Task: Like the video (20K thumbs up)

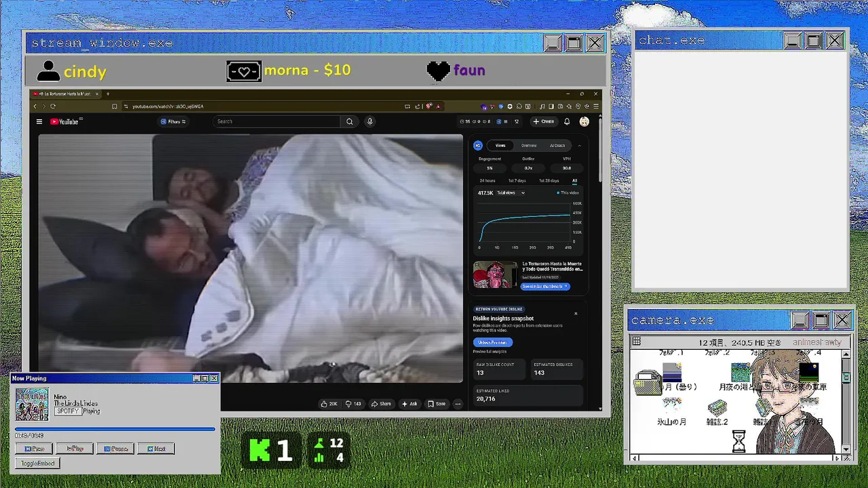Action: coord(329,404)
